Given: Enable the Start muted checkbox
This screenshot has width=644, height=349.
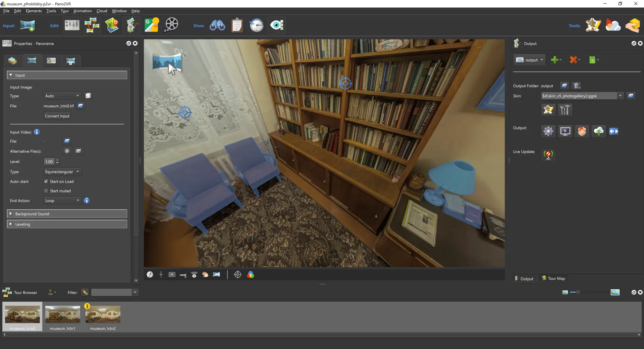Looking at the screenshot, I should (x=46, y=191).
